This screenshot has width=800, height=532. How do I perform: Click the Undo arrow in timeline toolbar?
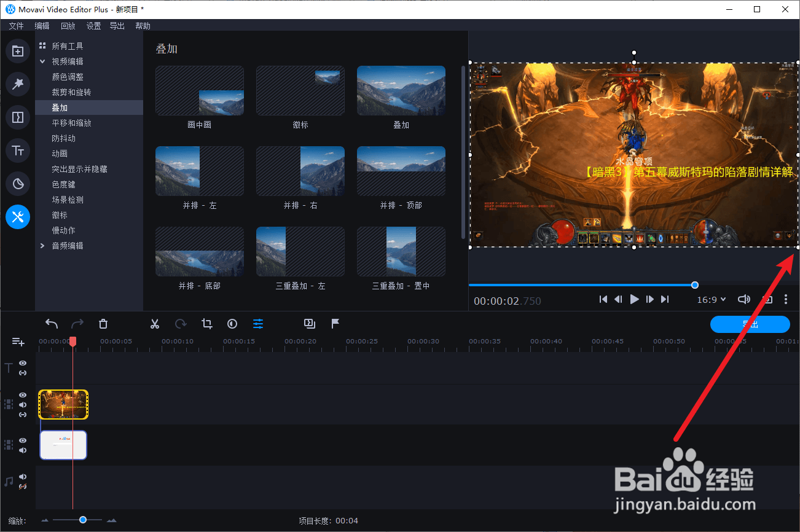tap(52, 324)
